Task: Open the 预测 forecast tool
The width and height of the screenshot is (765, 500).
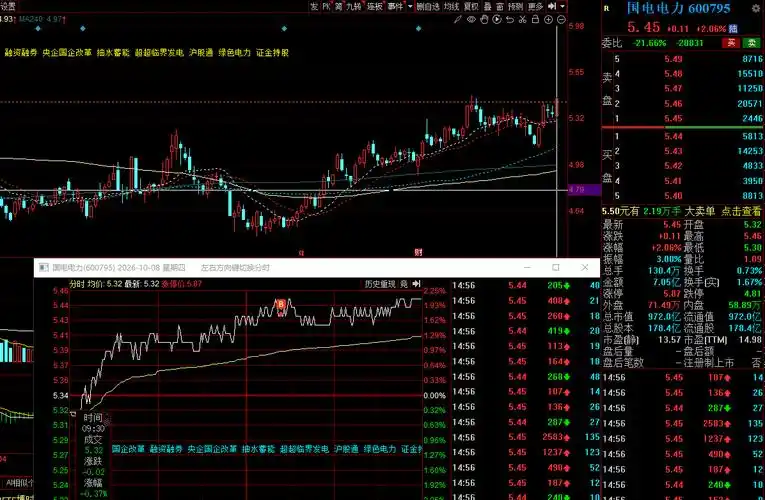Action: click(515, 6)
